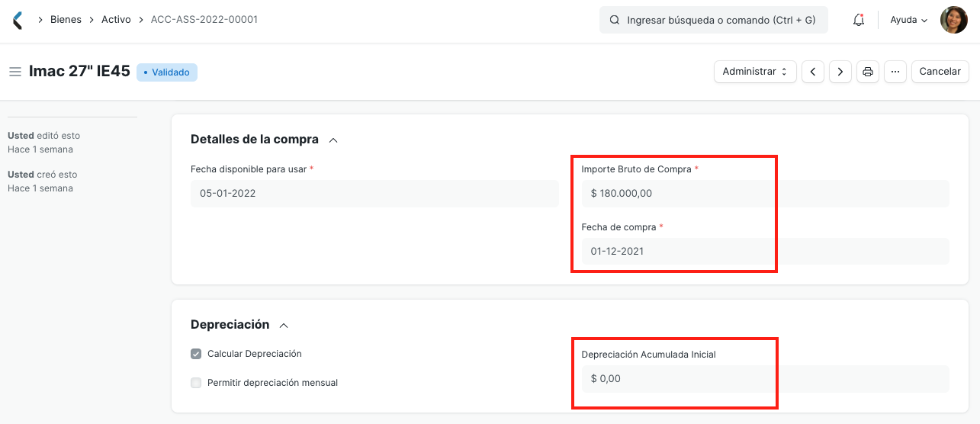Open the Ayuda help dropdown

point(908,20)
